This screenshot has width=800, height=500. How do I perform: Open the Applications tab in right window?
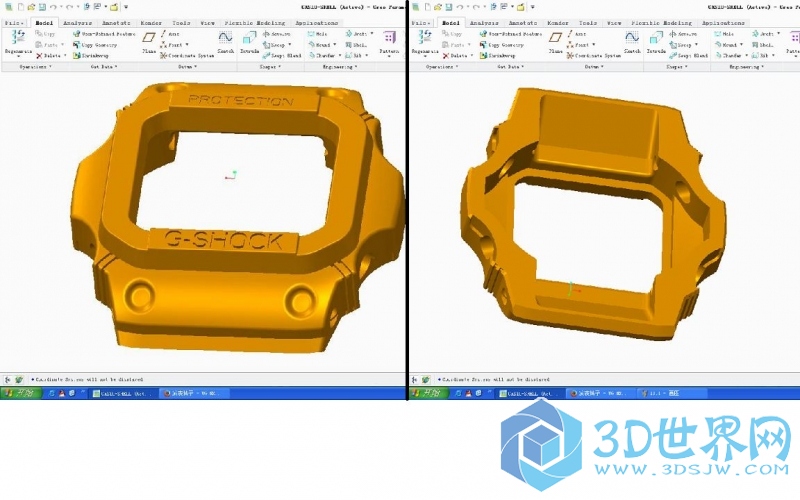[x=723, y=23]
